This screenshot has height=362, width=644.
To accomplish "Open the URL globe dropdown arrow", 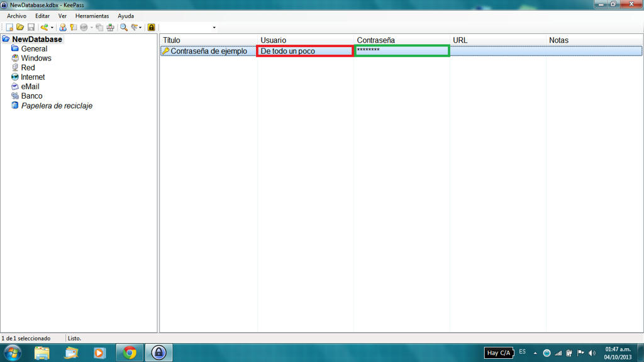I will coord(91,28).
